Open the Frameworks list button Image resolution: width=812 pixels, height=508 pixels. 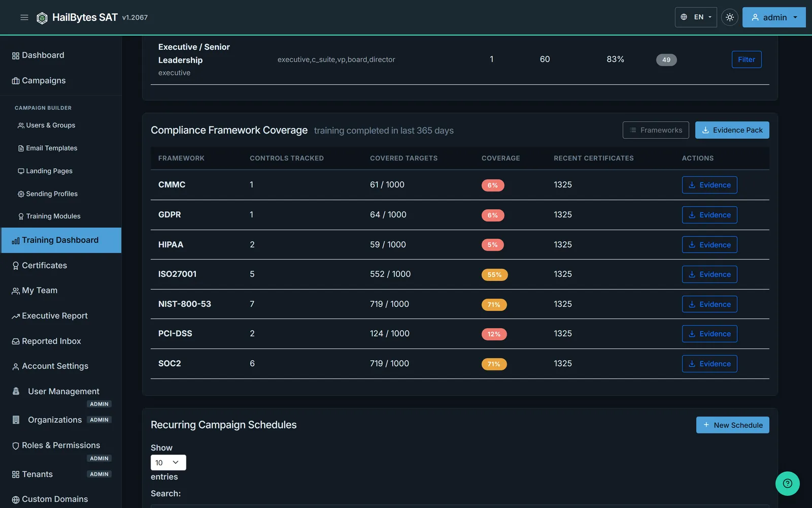656,130
